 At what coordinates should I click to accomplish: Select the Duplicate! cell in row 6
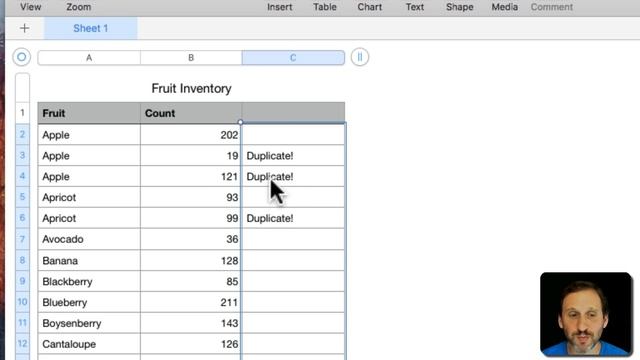coord(293,218)
